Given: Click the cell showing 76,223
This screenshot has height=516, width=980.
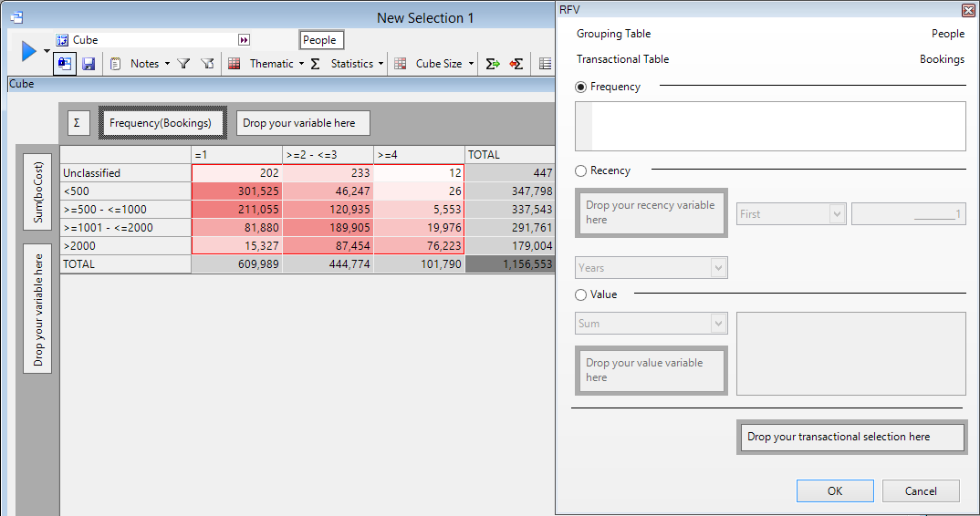Looking at the screenshot, I should click(420, 245).
